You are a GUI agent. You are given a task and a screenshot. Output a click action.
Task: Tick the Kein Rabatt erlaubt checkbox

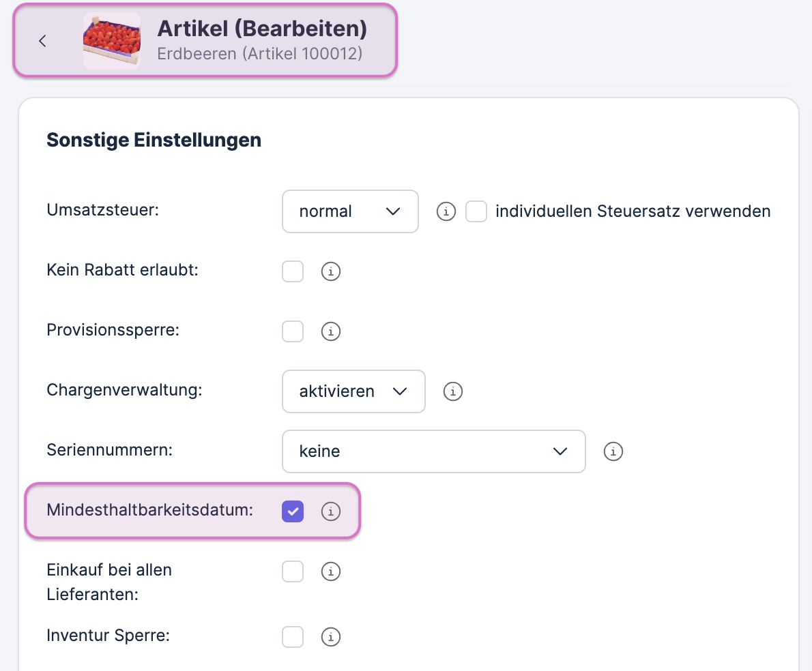[x=293, y=271]
